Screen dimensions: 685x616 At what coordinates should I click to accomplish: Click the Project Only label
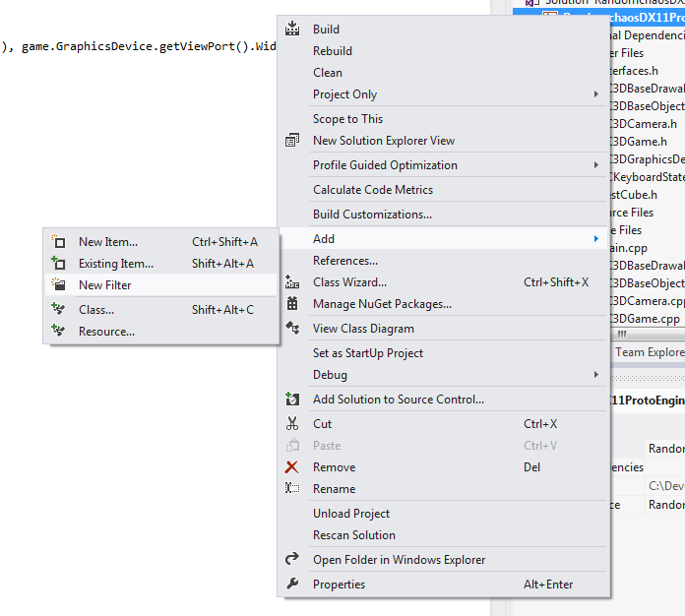(x=344, y=94)
